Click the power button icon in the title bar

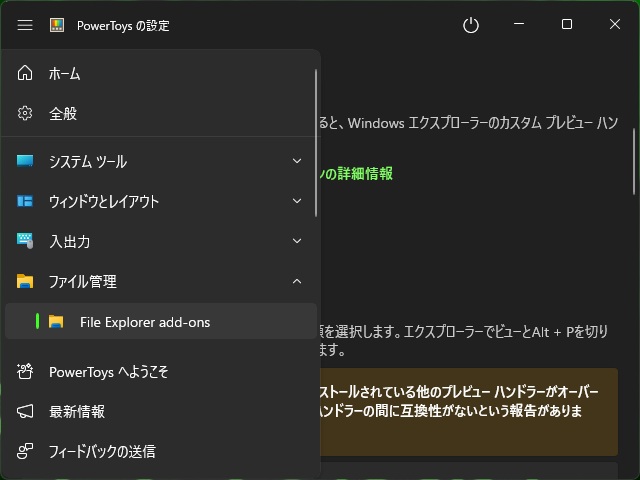tap(471, 25)
